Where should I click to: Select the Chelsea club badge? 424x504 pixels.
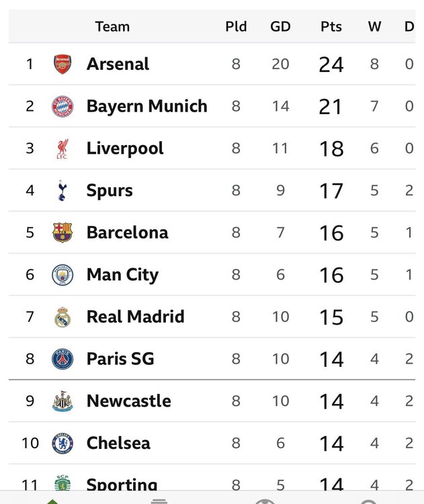(62, 444)
